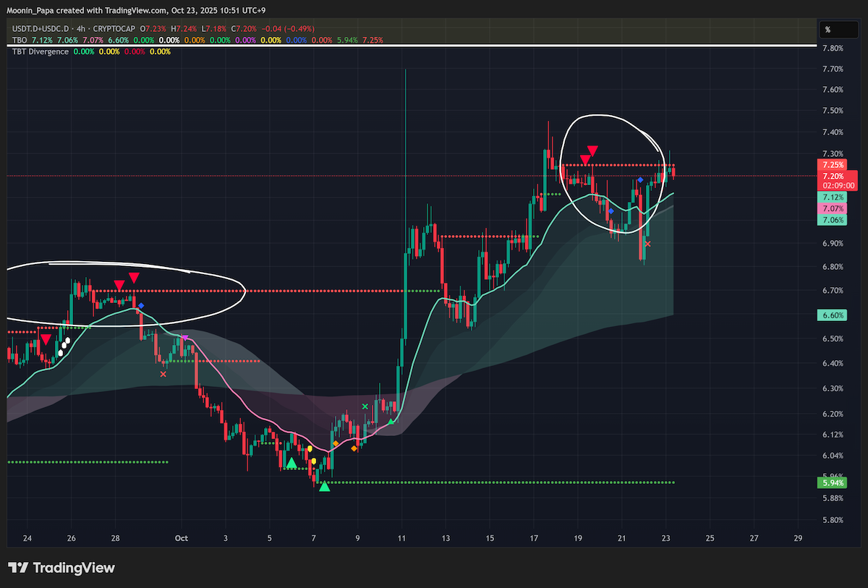The height and width of the screenshot is (588, 868).
Task: Click the 23 date label on time axis
Action: (x=666, y=538)
